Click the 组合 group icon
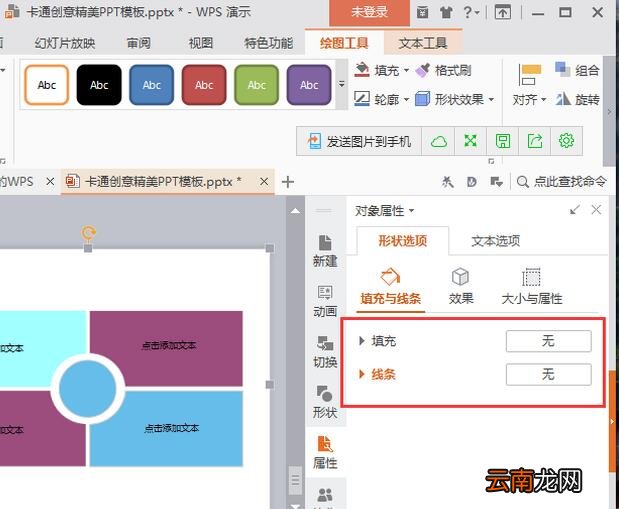 point(563,70)
